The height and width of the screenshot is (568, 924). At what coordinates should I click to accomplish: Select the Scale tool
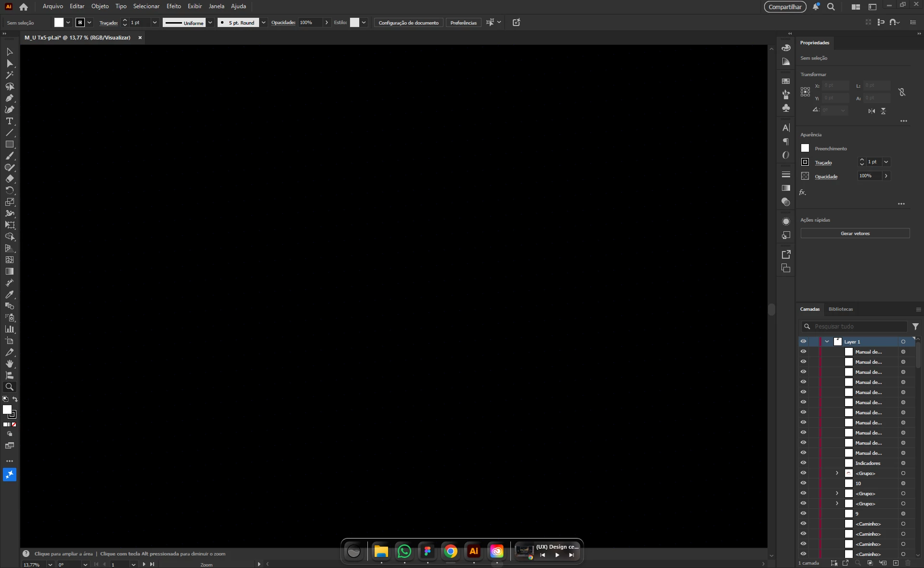click(x=10, y=202)
